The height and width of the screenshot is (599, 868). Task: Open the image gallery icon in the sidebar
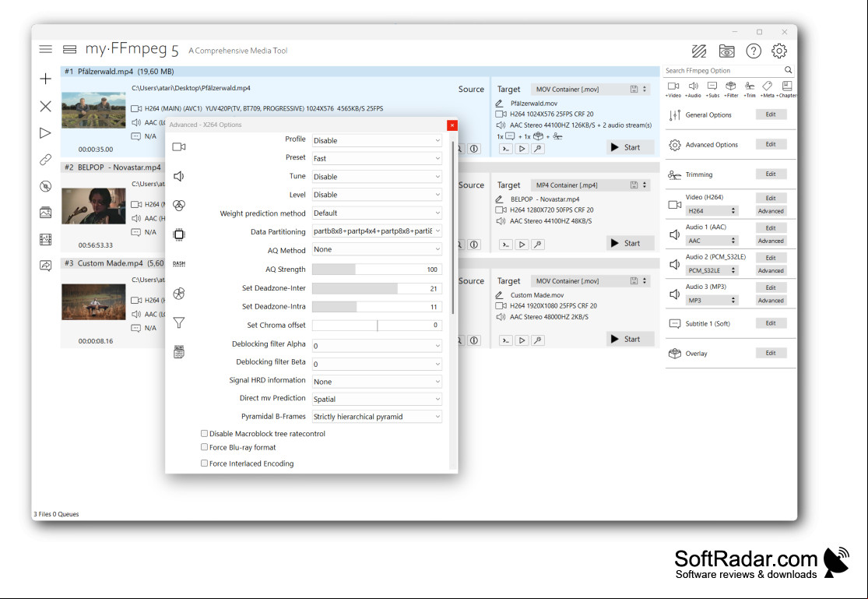[x=45, y=213]
